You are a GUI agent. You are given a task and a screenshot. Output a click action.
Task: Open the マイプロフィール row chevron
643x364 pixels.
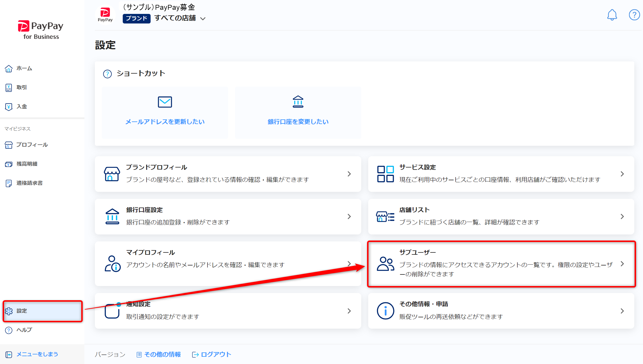point(349,264)
